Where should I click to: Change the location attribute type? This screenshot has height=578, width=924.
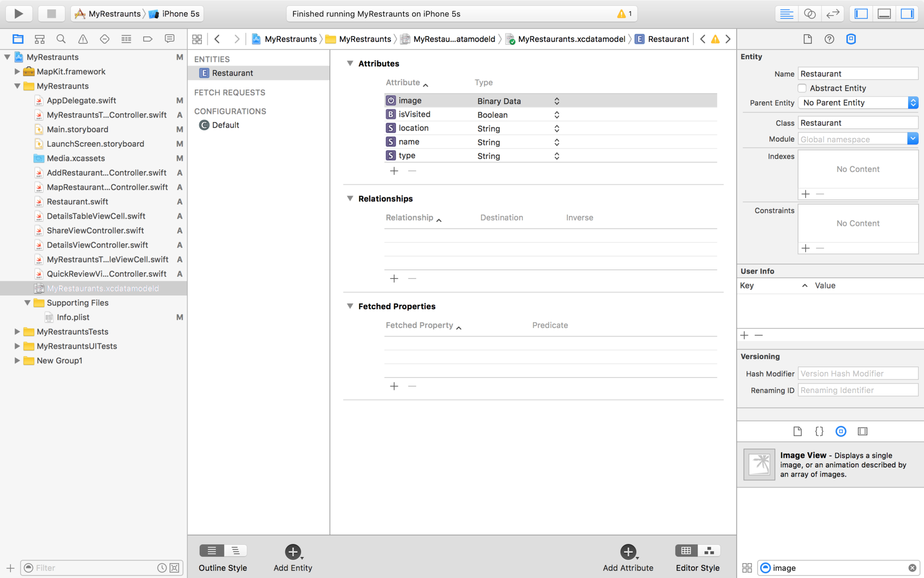coord(557,128)
